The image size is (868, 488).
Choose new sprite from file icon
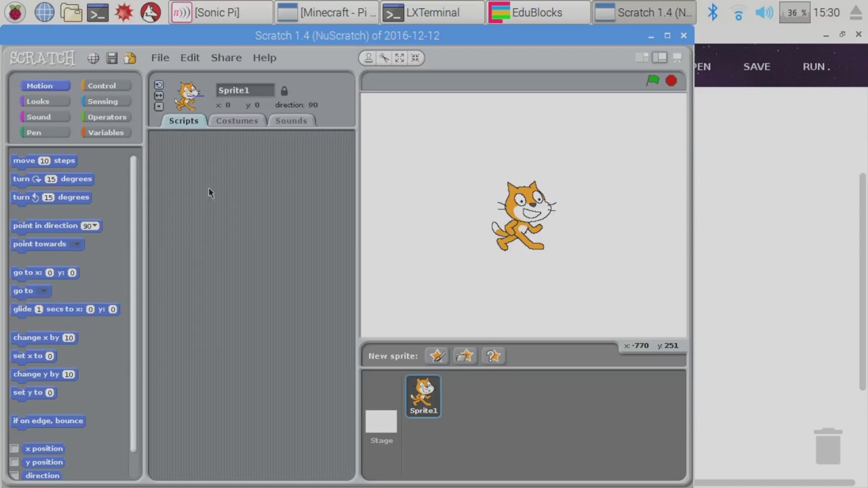tap(465, 356)
